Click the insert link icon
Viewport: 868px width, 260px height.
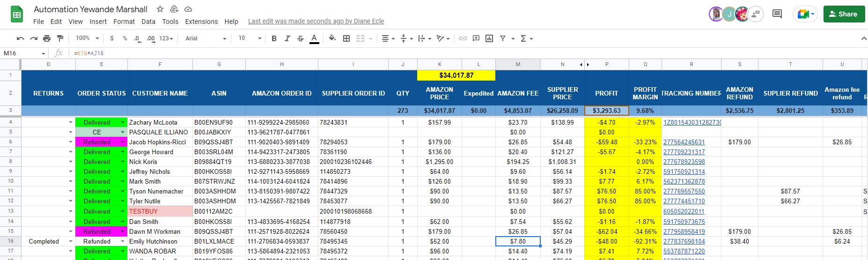(x=463, y=38)
